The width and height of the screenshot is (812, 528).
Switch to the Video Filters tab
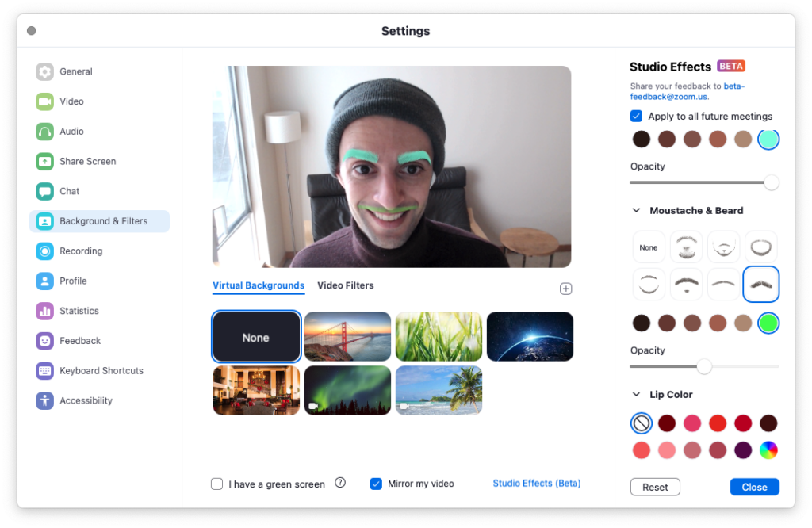[x=345, y=285]
